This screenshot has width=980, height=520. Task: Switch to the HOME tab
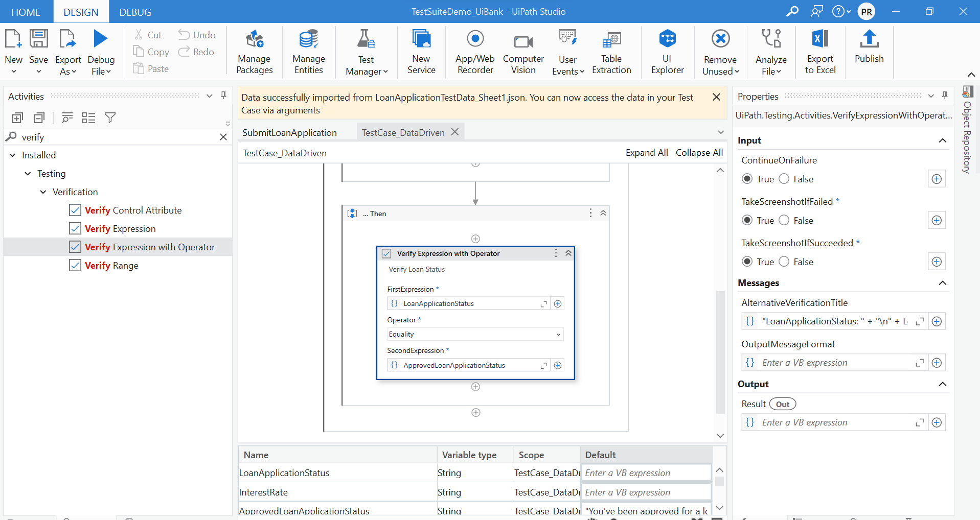(x=26, y=12)
